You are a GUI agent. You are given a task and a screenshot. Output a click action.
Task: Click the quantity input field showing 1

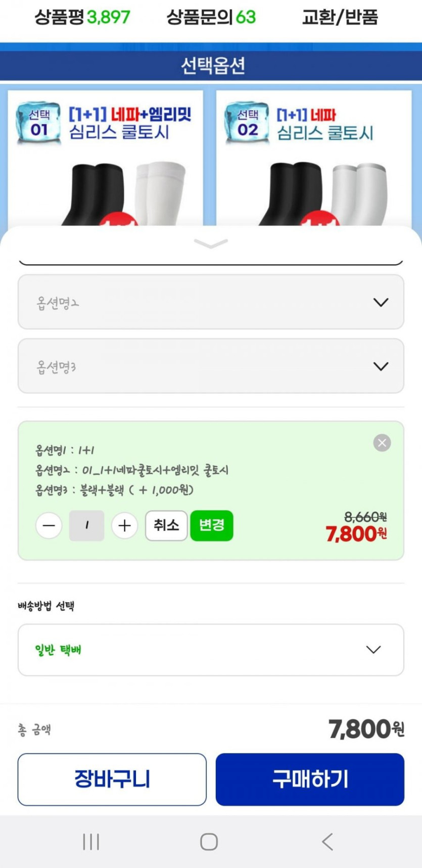[x=86, y=525]
